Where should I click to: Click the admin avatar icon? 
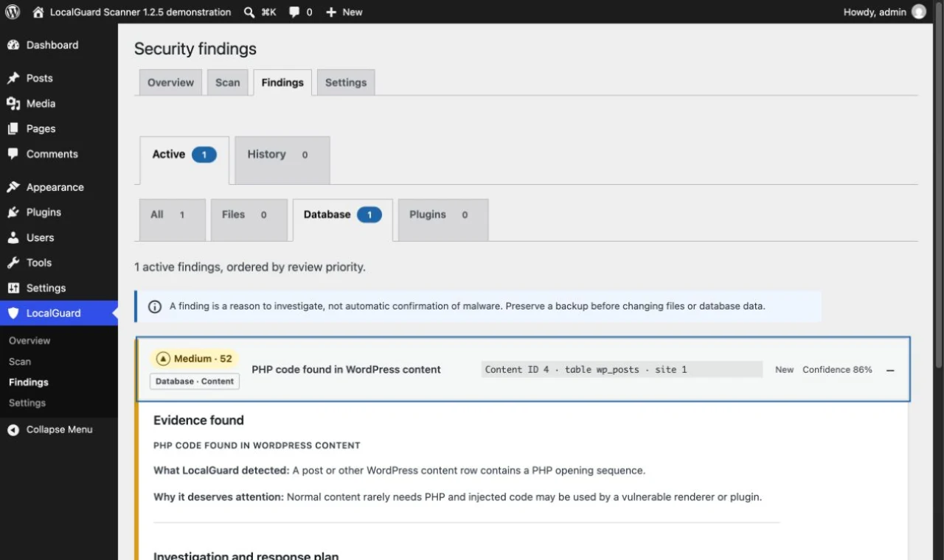tap(919, 12)
